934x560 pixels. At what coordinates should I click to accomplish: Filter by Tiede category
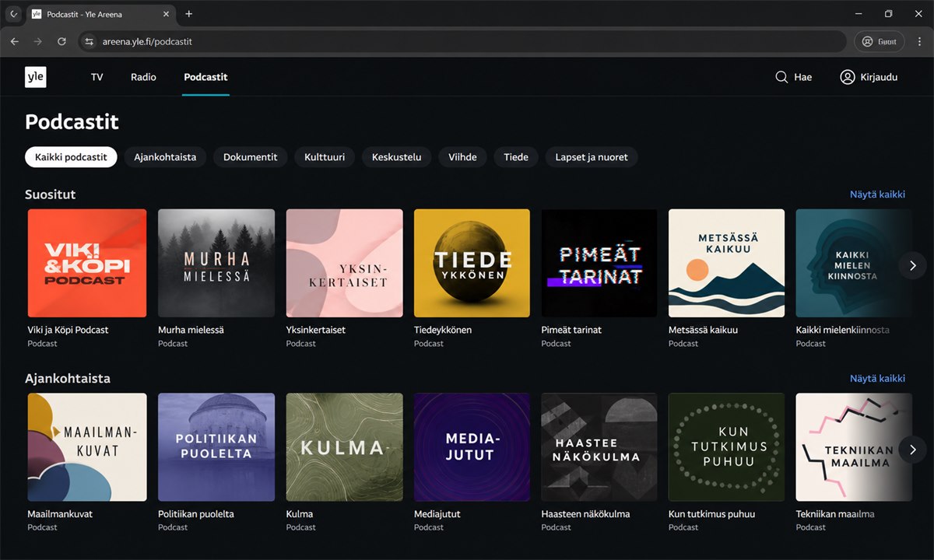click(x=516, y=157)
